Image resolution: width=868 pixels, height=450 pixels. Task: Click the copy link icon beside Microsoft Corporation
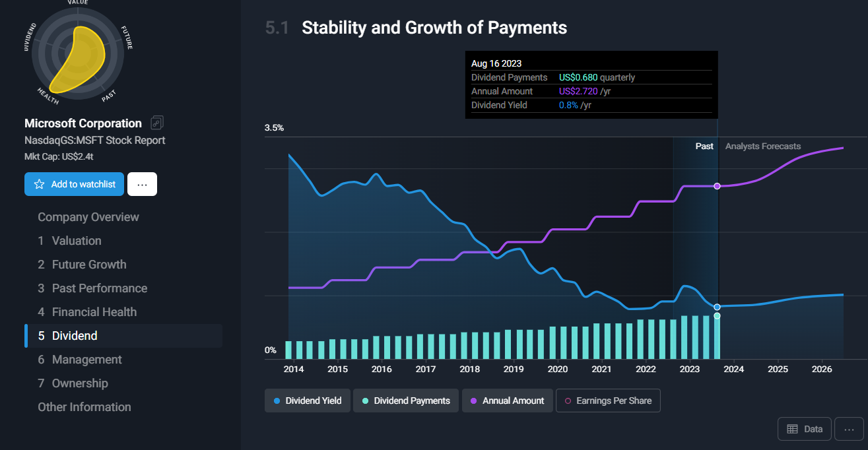click(x=157, y=122)
